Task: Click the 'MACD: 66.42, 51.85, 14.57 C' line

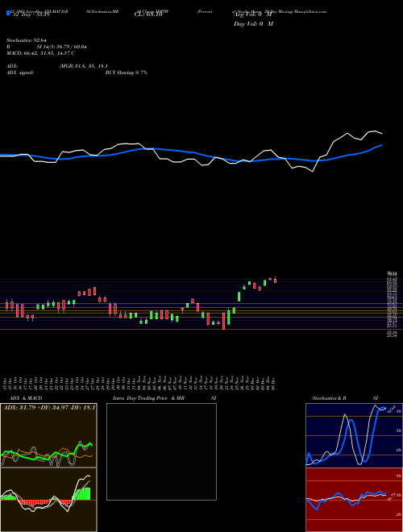Action: click(41, 53)
